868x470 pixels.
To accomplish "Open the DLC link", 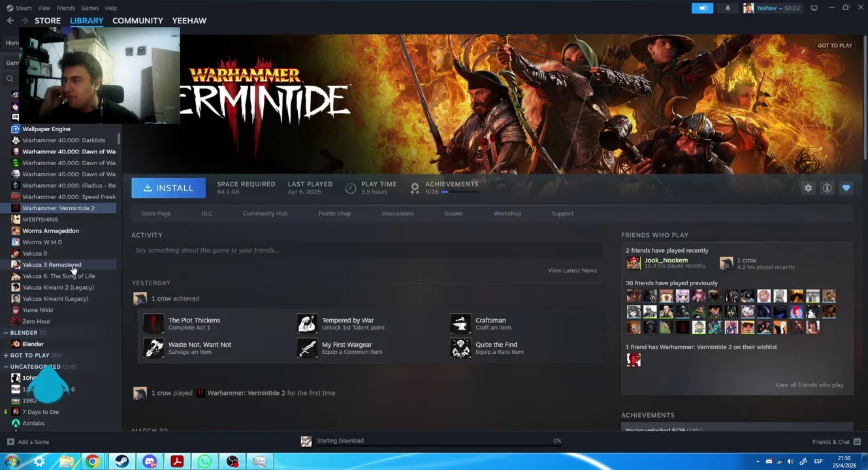I will tap(207, 213).
